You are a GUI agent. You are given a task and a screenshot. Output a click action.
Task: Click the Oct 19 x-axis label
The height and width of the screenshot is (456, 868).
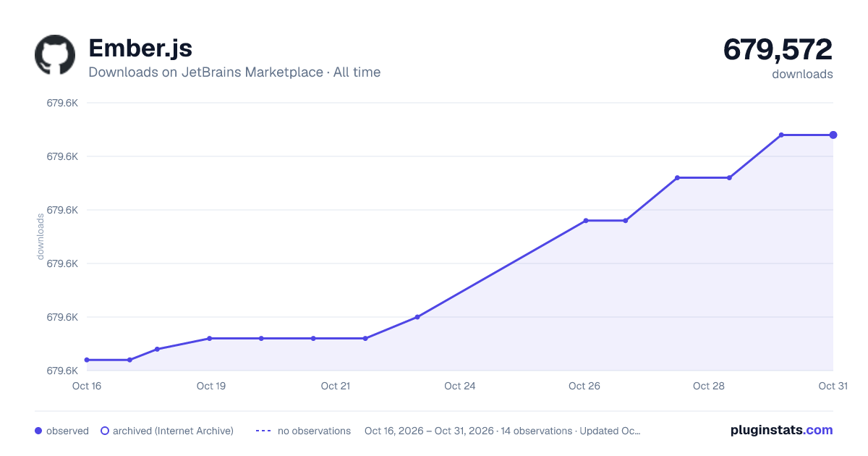click(211, 386)
